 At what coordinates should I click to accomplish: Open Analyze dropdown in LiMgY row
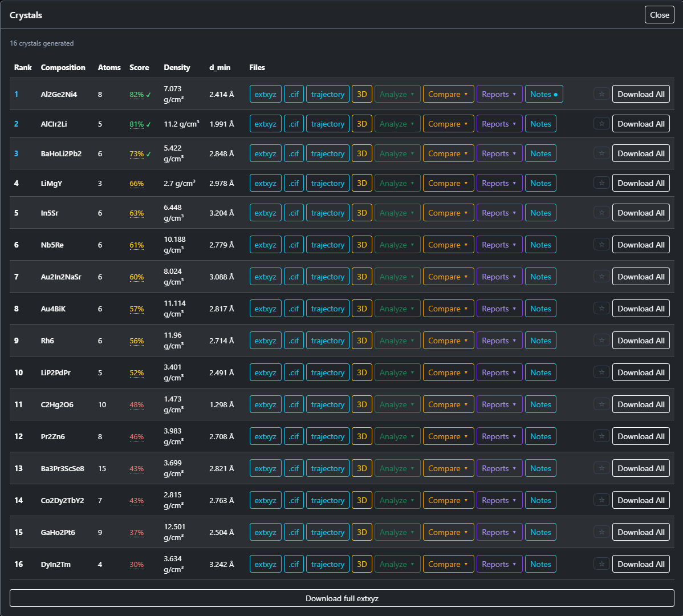pyautogui.click(x=397, y=183)
